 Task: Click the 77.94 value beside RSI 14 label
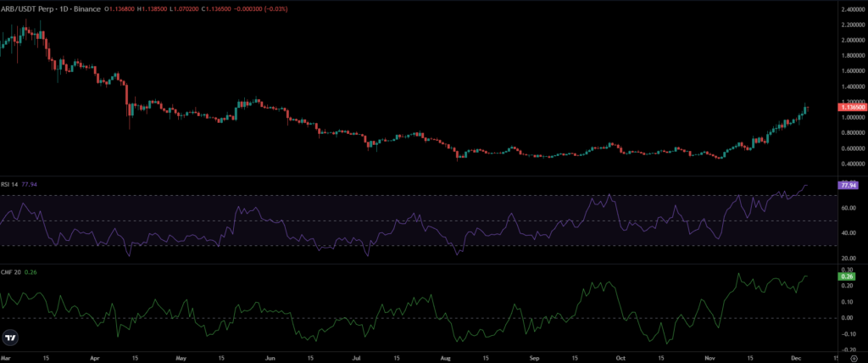[29, 184]
